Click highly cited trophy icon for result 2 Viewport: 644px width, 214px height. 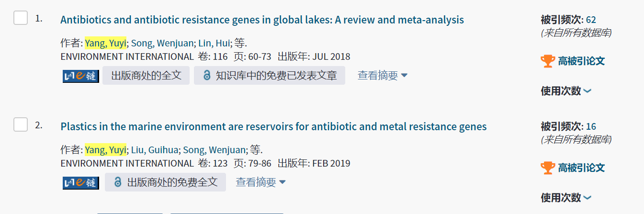(x=547, y=168)
